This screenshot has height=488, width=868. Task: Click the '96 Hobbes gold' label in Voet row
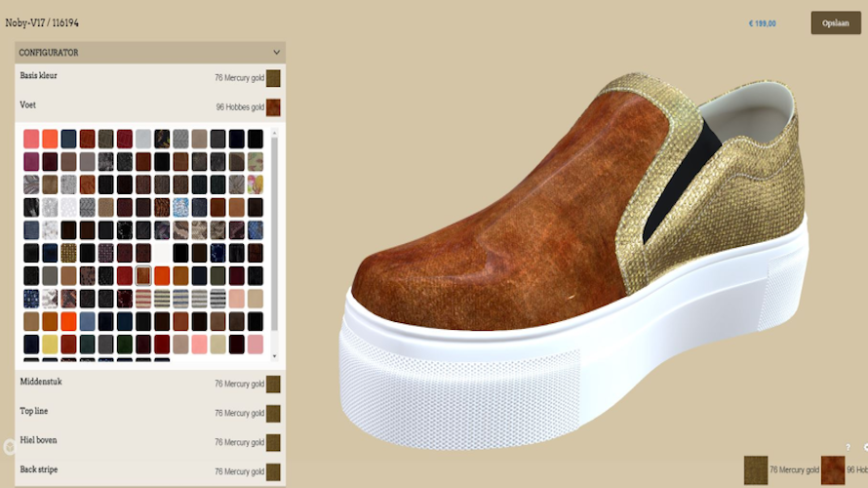(240, 107)
